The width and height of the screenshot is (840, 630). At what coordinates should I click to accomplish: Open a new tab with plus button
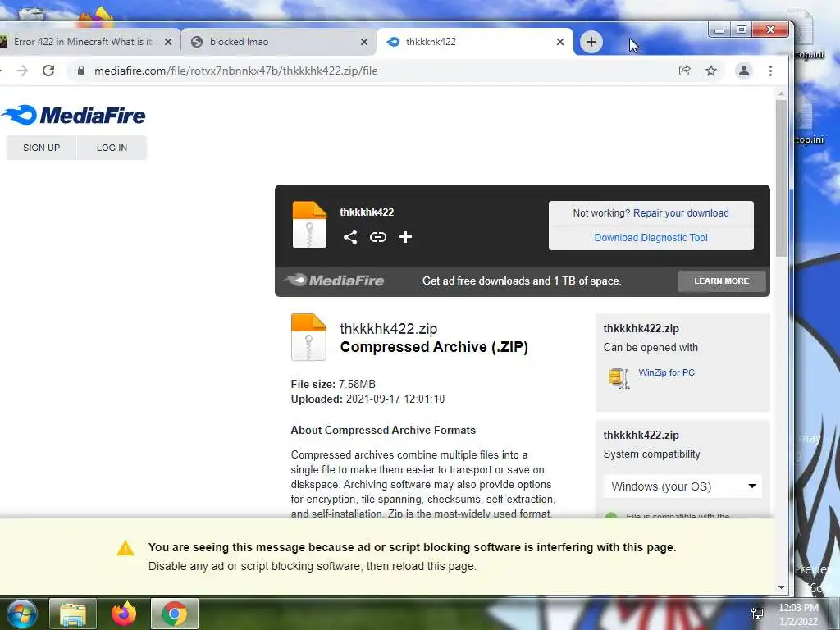point(591,42)
